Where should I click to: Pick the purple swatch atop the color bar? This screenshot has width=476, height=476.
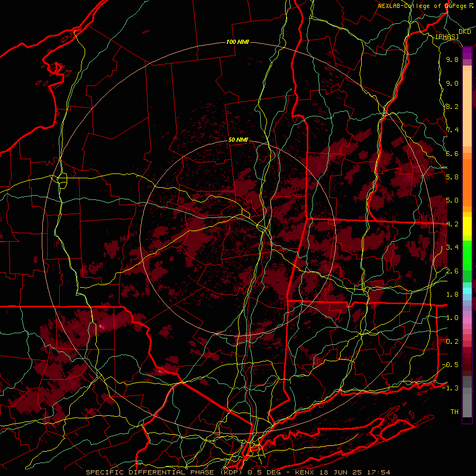(467, 53)
